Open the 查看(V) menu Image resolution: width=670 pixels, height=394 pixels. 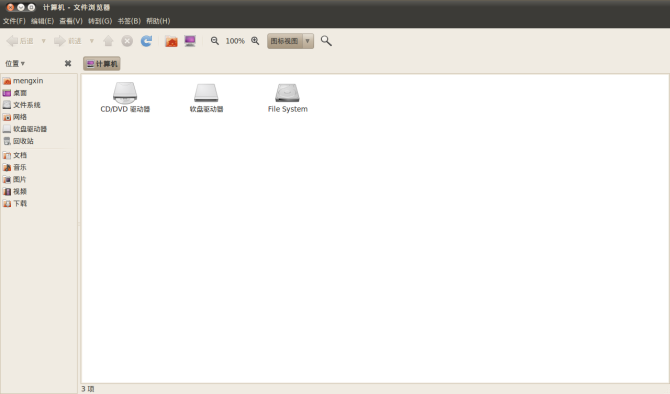click(x=71, y=21)
